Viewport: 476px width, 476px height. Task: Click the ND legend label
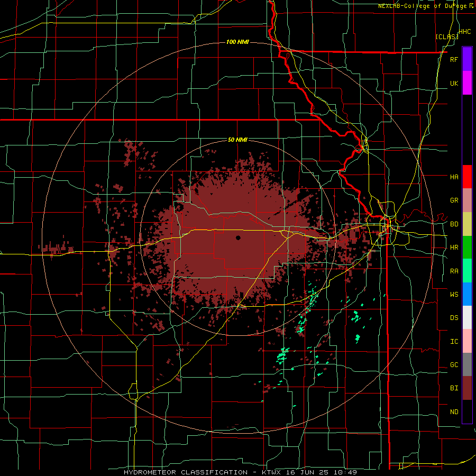click(454, 412)
